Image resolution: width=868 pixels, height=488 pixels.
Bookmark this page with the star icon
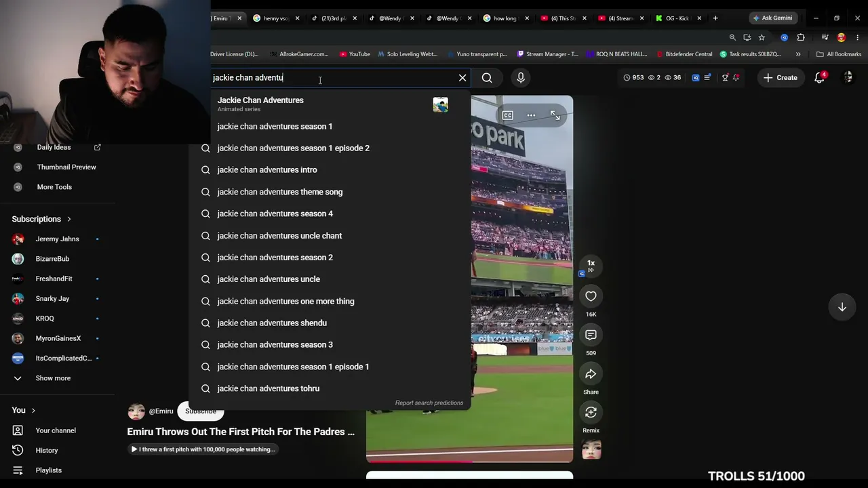tap(762, 37)
